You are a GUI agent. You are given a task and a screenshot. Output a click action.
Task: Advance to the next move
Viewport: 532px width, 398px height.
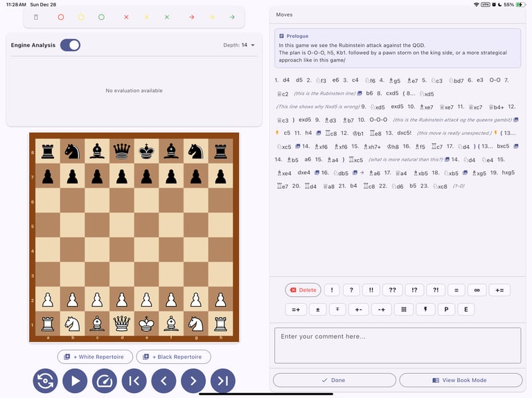193,381
